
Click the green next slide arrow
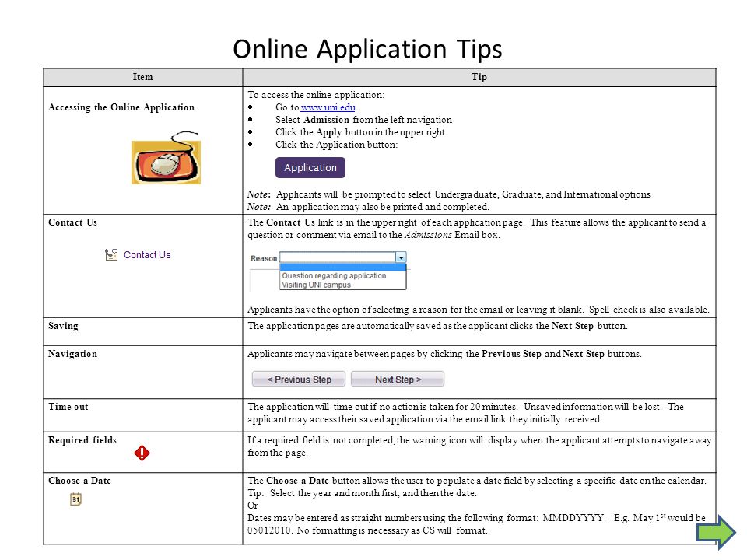pos(716,532)
